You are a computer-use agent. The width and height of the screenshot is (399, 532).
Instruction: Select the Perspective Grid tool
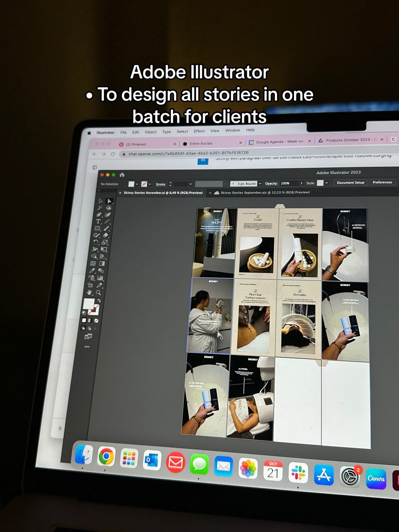[103, 256]
